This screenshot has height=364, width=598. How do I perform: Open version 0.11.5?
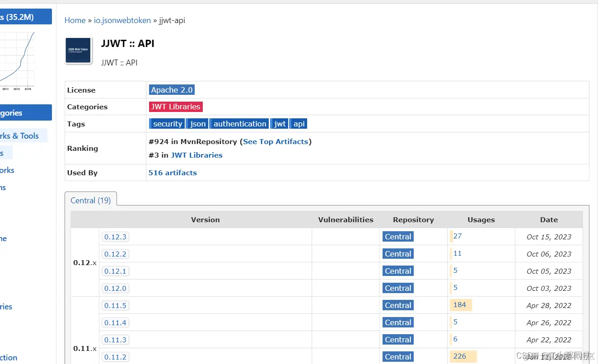(x=116, y=305)
